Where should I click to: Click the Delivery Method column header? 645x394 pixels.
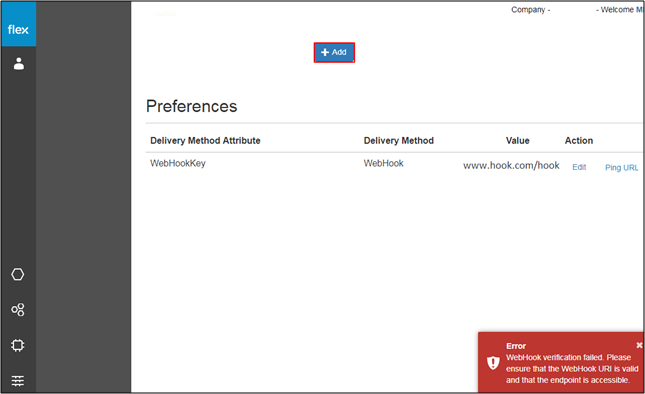pyautogui.click(x=399, y=141)
